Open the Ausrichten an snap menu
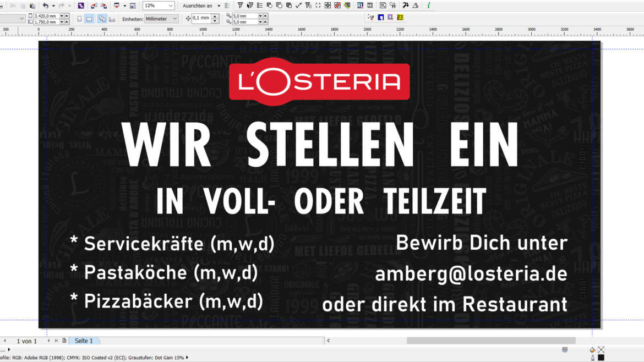The image size is (644, 362). [x=201, y=6]
